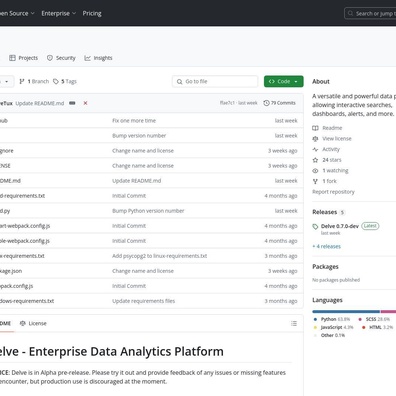Click the pulse icon next to Activity
396x396 pixels.
coord(315,149)
